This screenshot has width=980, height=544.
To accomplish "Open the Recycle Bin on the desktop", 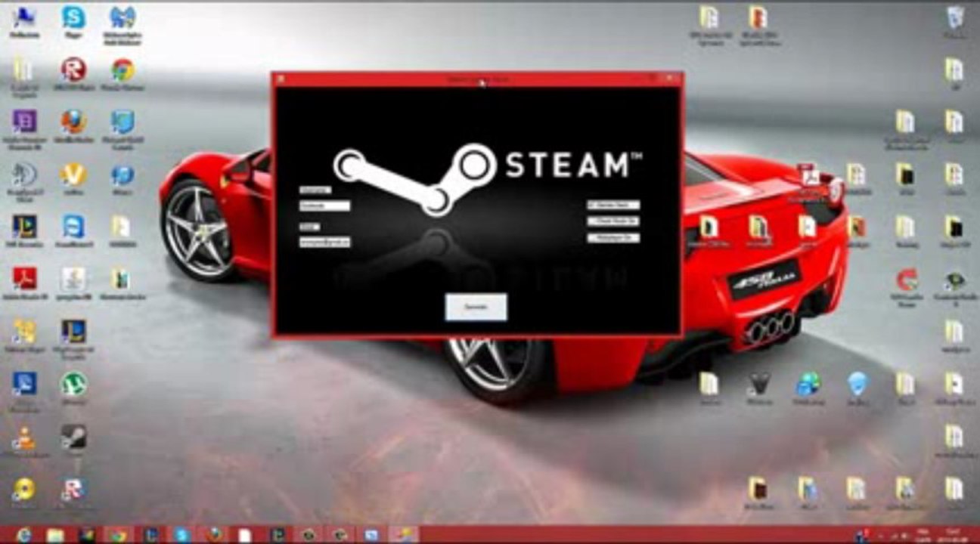I will click(955, 17).
